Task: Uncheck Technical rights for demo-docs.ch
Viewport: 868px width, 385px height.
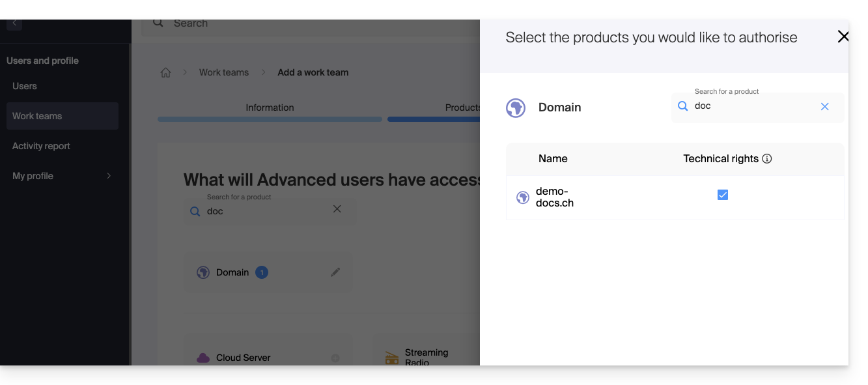Action: pos(722,195)
